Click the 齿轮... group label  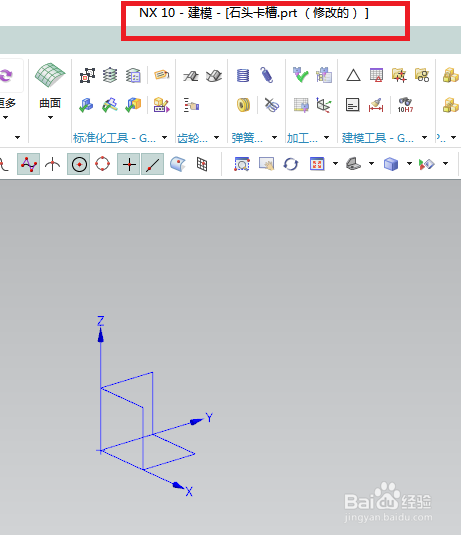[x=192, y=138]
